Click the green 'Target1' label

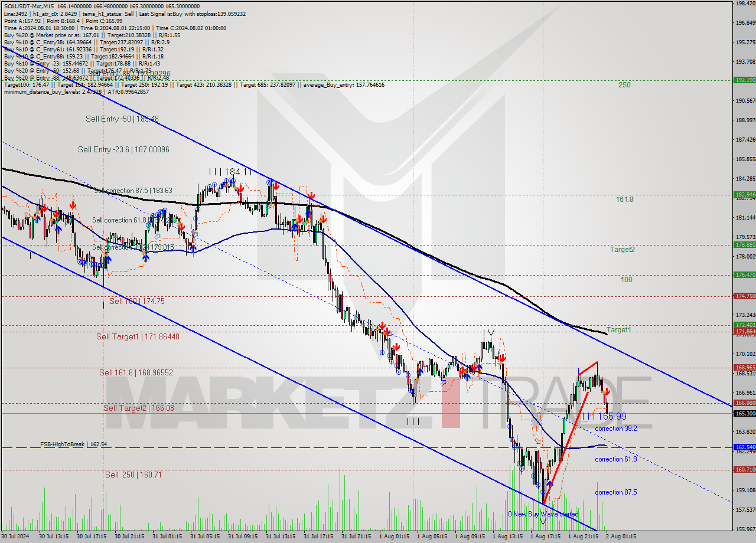[x=618, y=330]
